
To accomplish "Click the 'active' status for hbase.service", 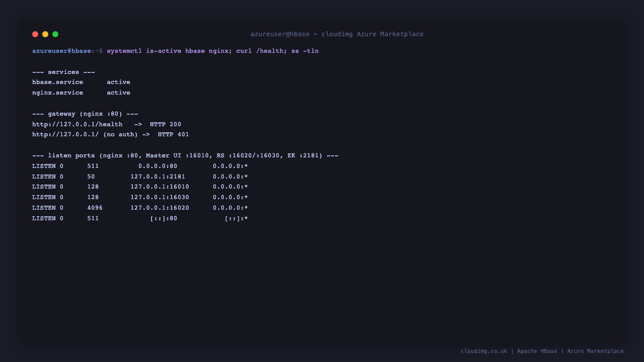I will (118, 82).
